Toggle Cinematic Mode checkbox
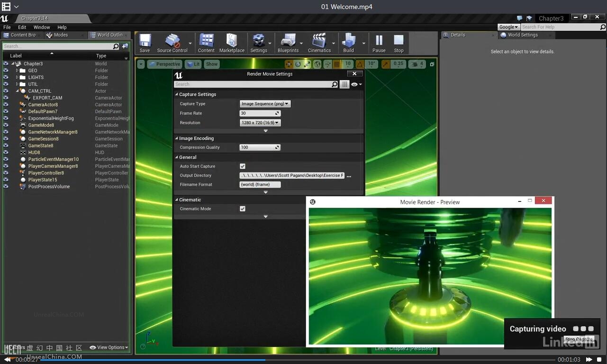This screenshot has width=607, height=364. 243,209
